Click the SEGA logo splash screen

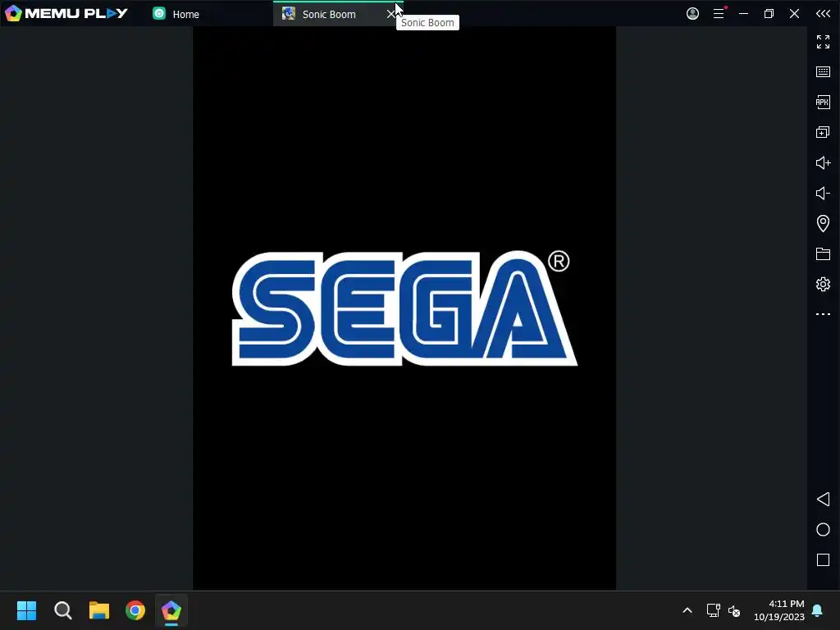coord(404,308)
